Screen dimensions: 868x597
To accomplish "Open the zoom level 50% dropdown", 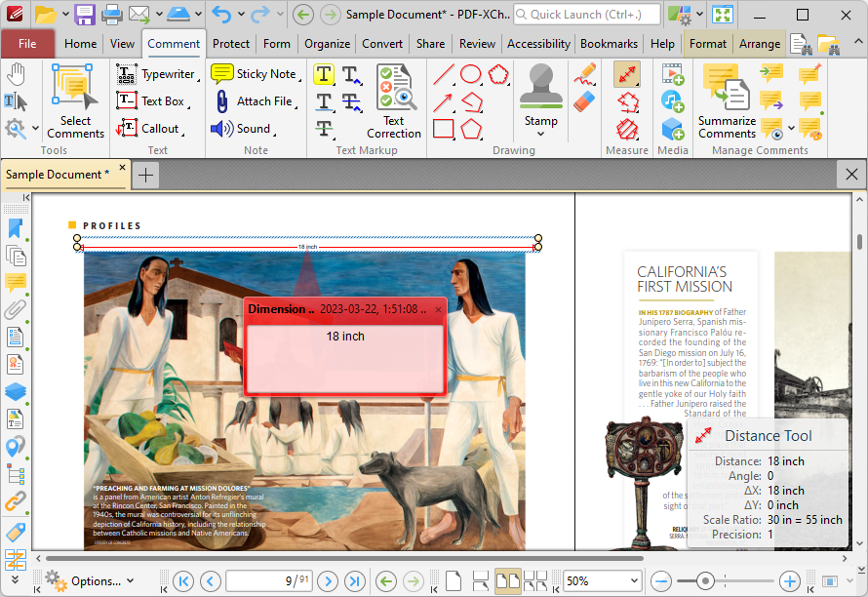I will coord(634,581).
